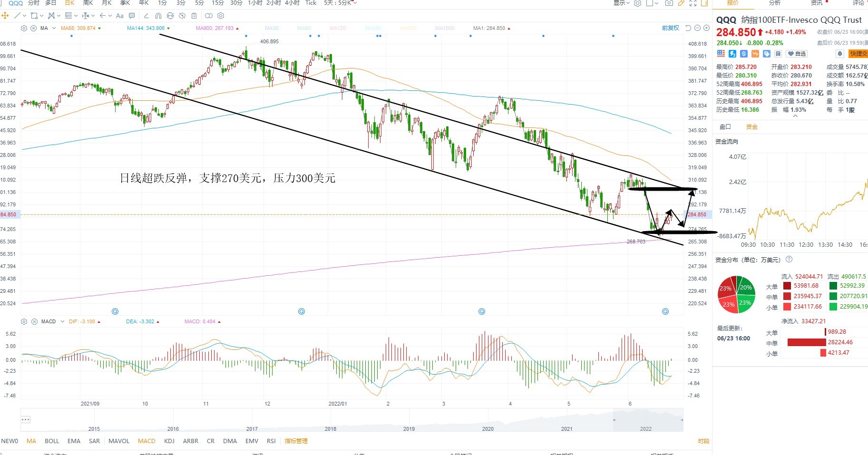Image resolution: width=868 pixels, height=455 pixels.
Task: Select the BOLL indicator
Action: pos(52,441)
